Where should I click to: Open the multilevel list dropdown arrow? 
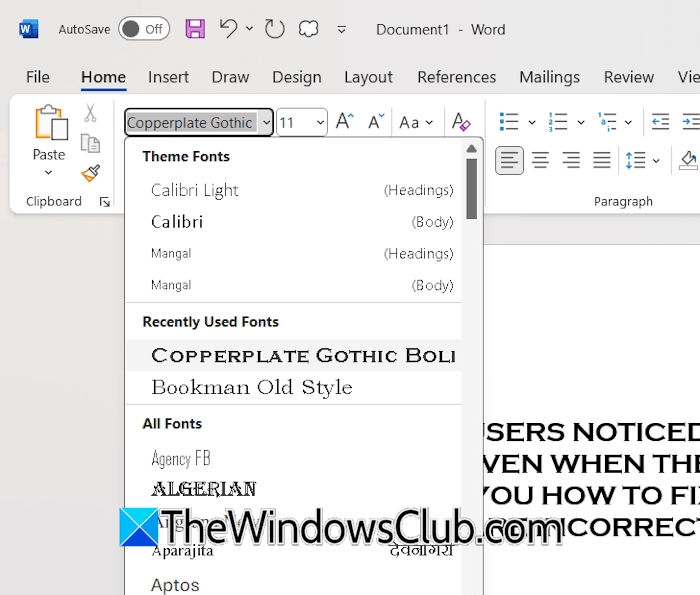pos(628,122)
